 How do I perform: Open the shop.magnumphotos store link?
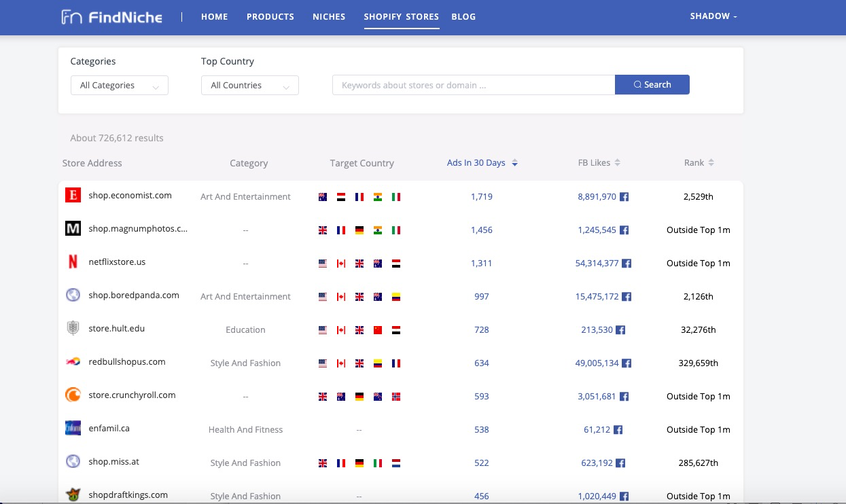pos(138,229)
